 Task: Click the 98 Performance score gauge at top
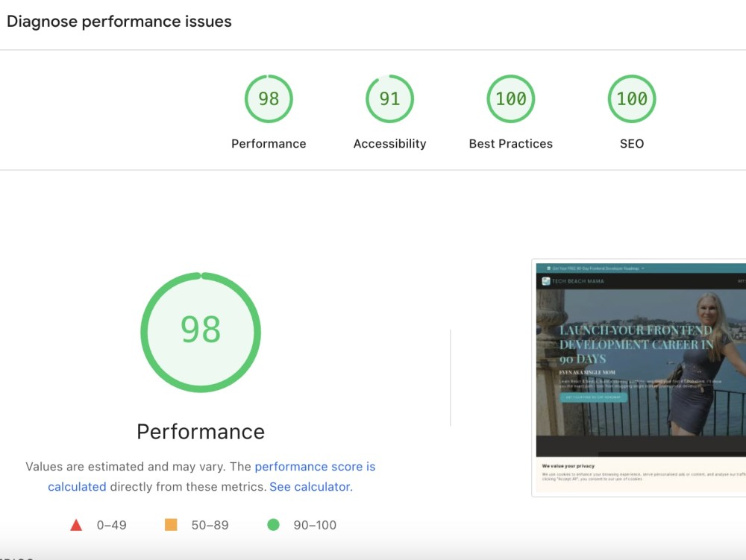click(x=269, y=99)
